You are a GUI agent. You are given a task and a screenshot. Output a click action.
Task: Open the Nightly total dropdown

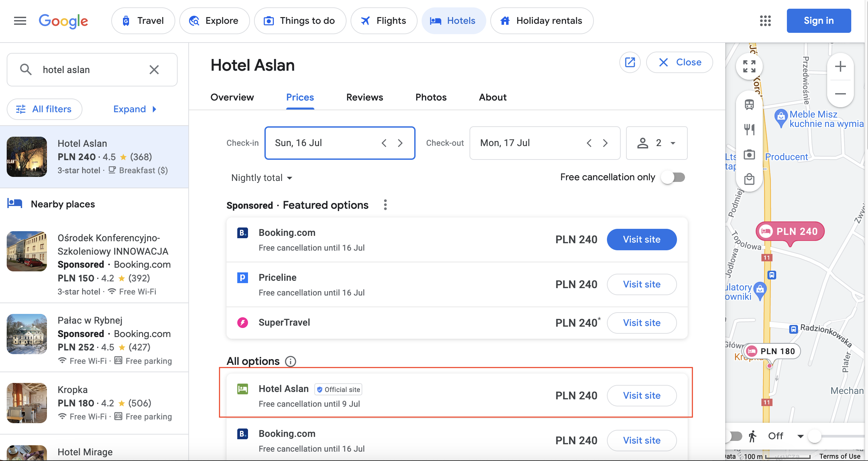[262, 178]
